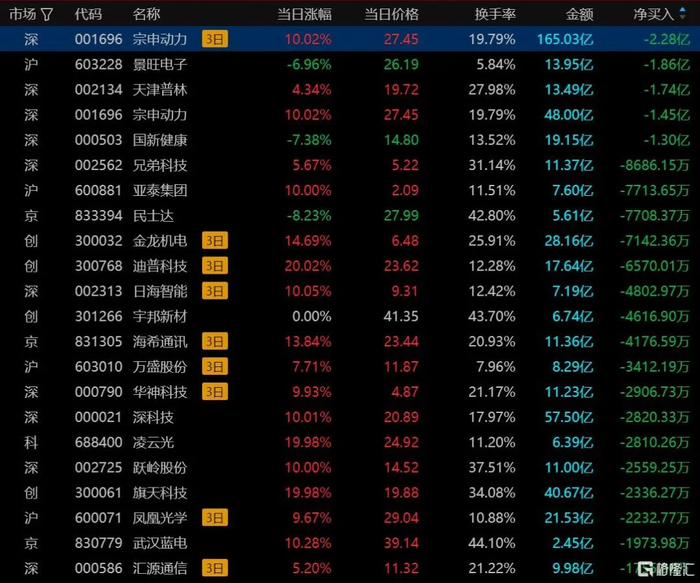Click the 3日 badge beside 万盛股份
The image size is (700, 583).
tap(215, 366)
